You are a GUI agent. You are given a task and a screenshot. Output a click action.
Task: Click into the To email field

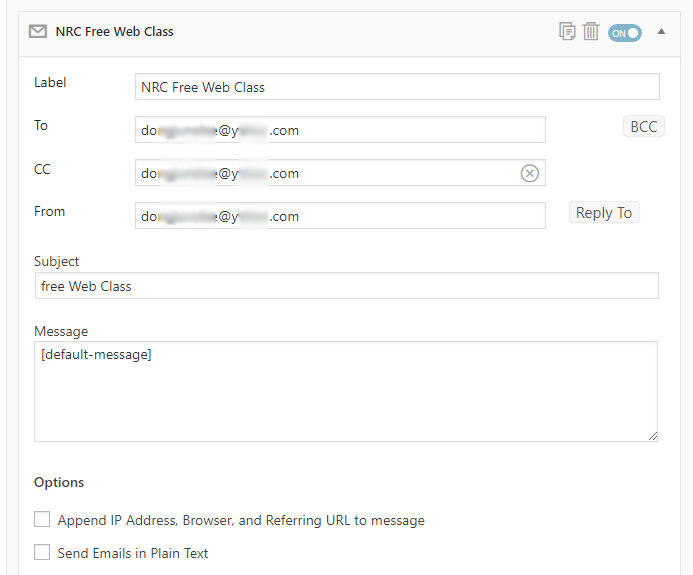(340, 130)
